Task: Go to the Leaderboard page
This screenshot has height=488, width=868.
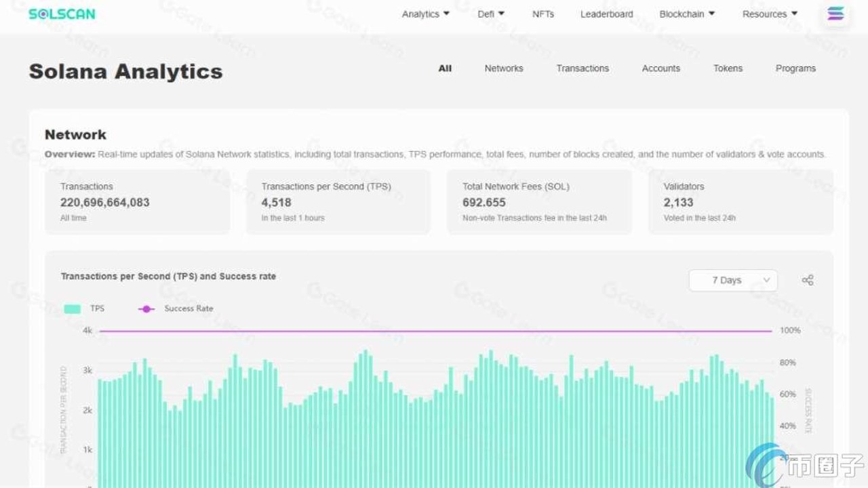Action: click(607, 14)
